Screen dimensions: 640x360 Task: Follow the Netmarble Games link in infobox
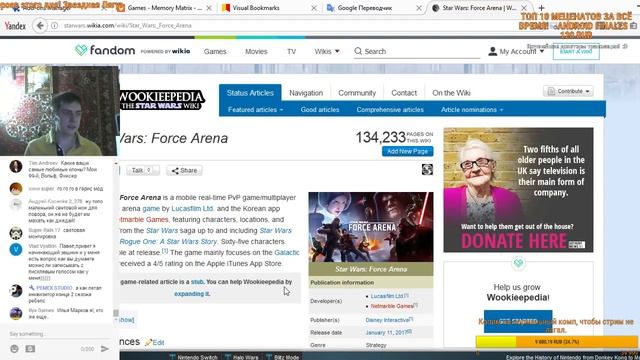tap(392, 306)
